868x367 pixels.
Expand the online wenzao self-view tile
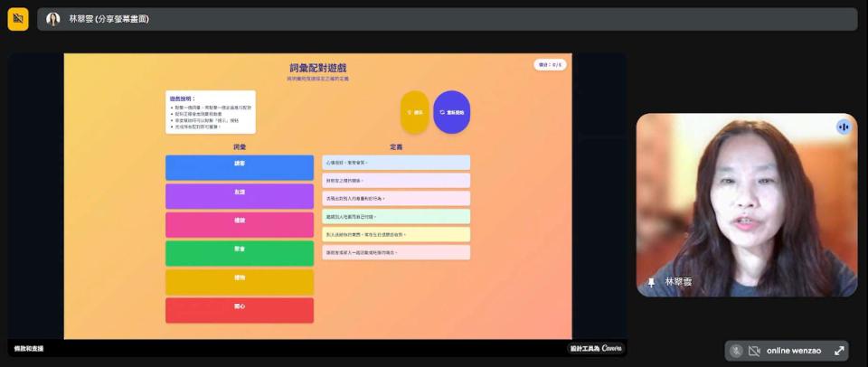point(838,351)
